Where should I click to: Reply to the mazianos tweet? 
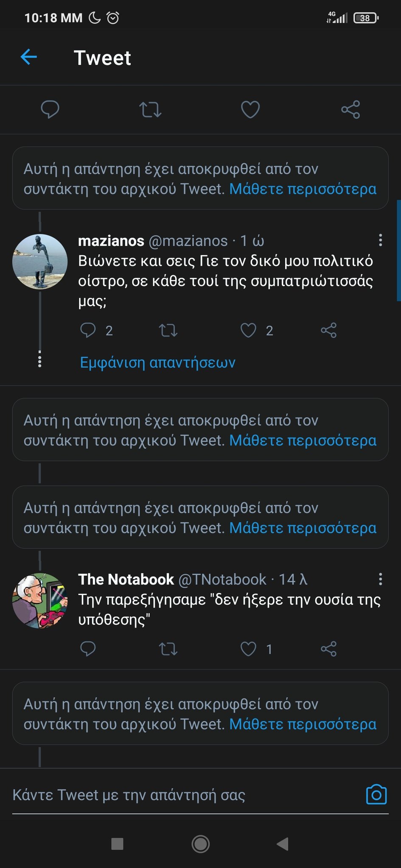point(88,330)
